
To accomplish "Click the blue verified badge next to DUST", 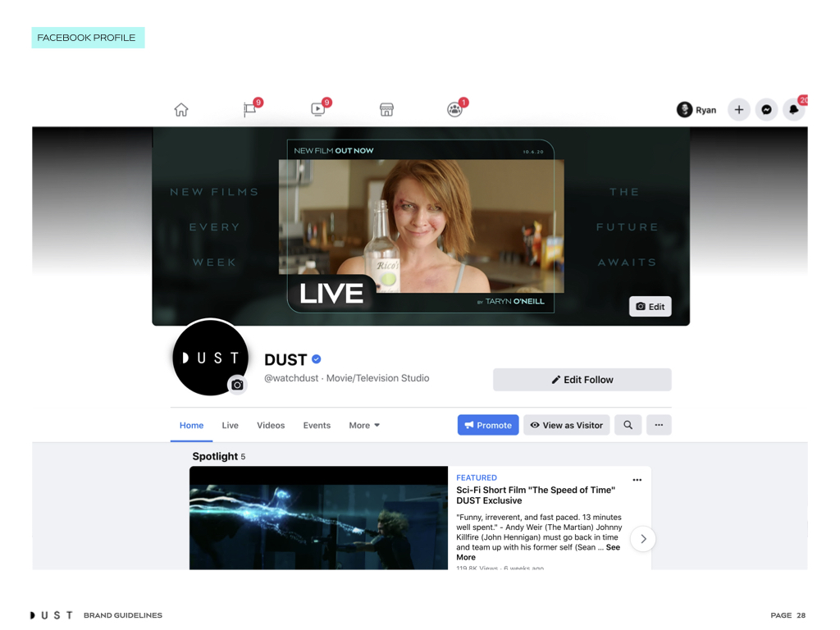I will point(317,359).
